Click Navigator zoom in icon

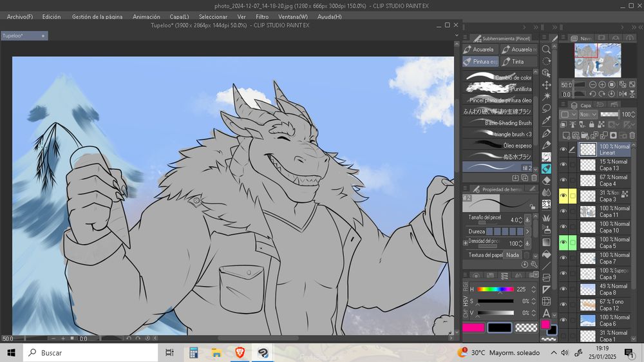tap(601, 84)
